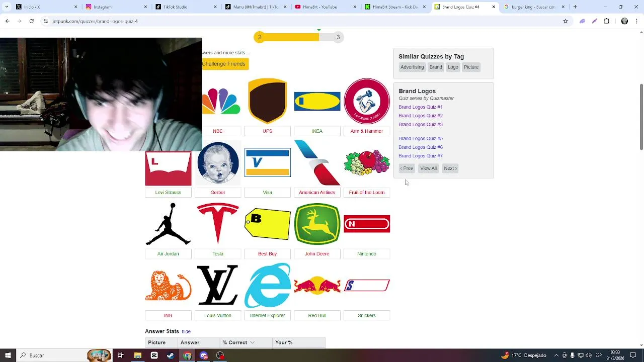The height and width of the screenshot is (362, 644).
Task: Click the View All button
Action: point(429,168)
